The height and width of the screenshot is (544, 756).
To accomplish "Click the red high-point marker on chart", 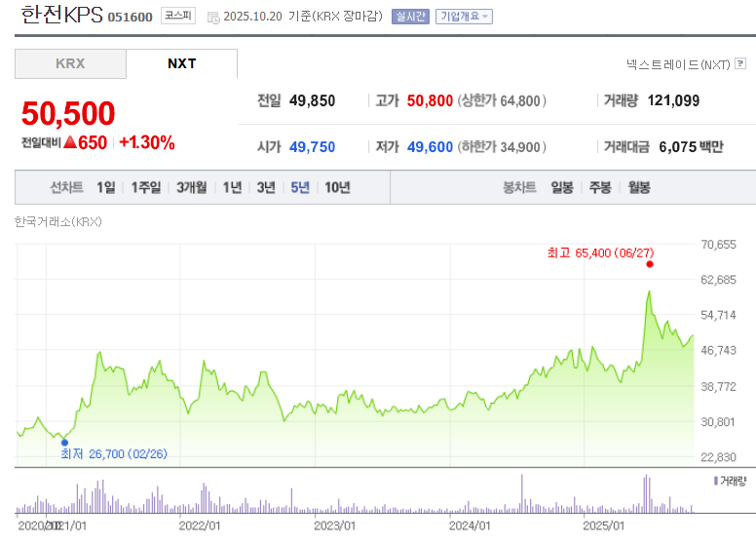I will point(650,264).
